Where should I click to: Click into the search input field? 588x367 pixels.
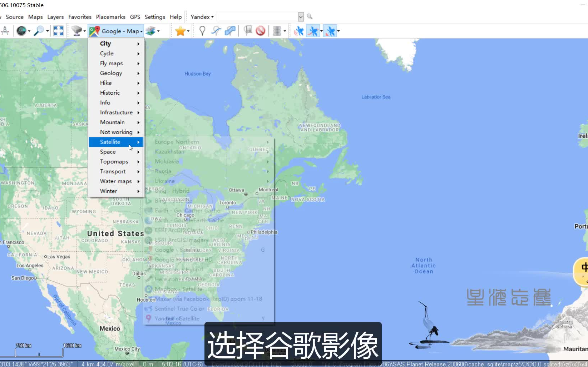tap(257, 16)
